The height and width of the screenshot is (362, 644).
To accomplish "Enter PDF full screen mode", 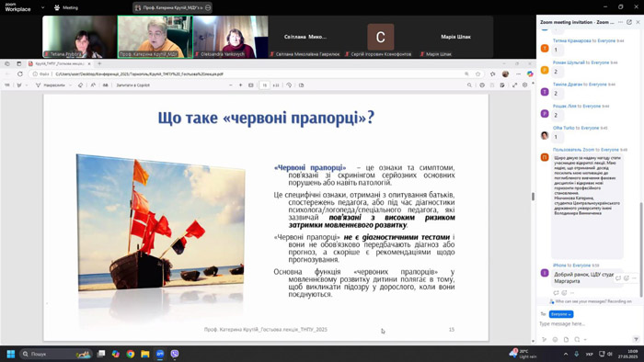I will click(514, 85).
